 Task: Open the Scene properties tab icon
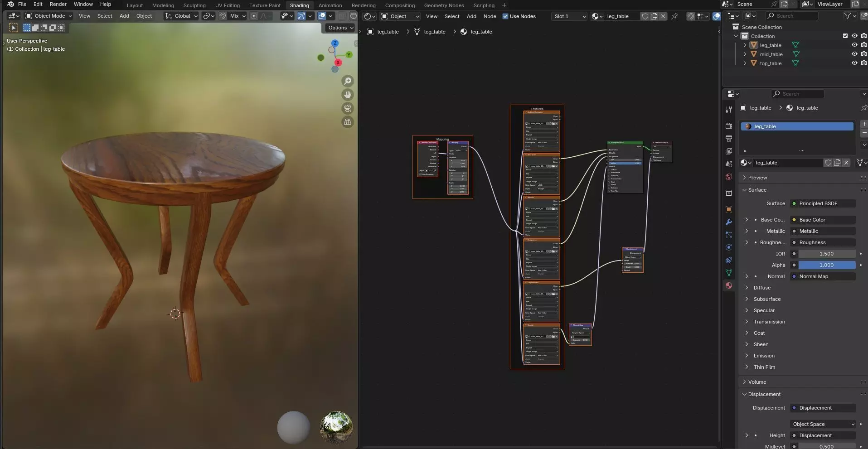728,164
